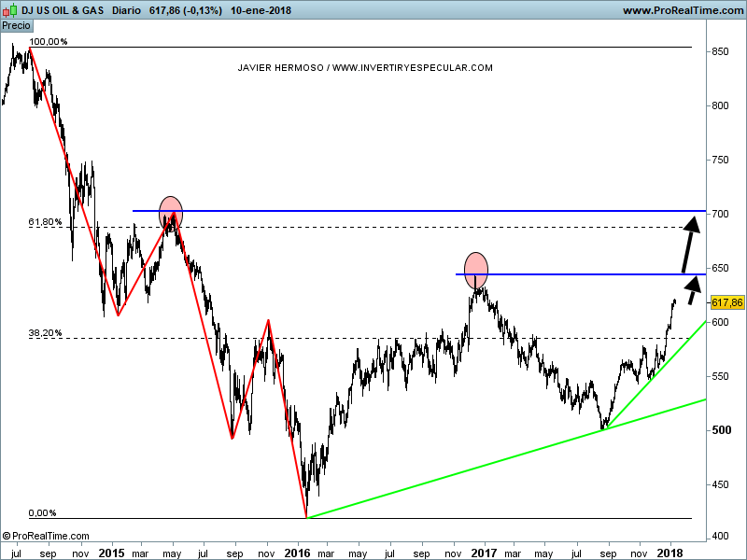Click the Javier Hermoso watermark text
Viewport: 747px width, 560px height.
(365, 68)
